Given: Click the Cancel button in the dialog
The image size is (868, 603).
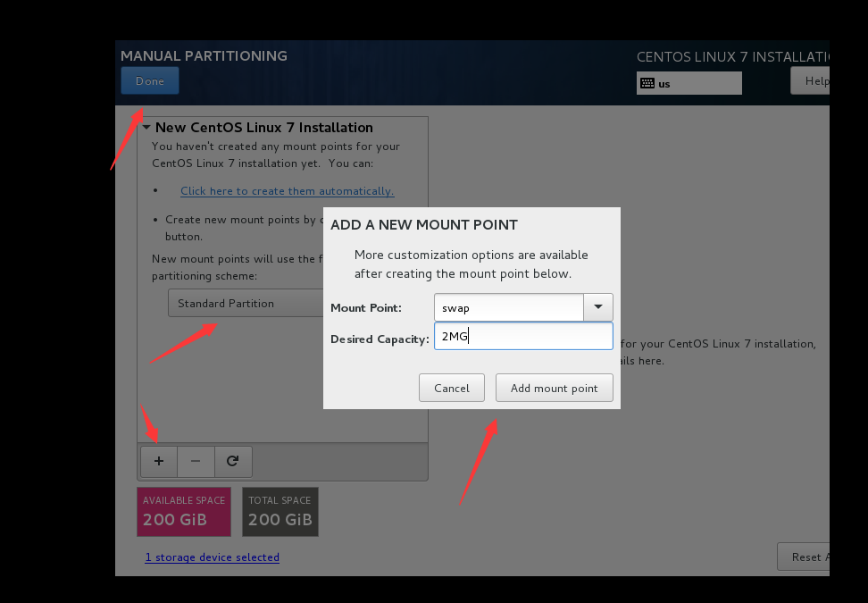Looking at the screenshot, I should (452, 389).
